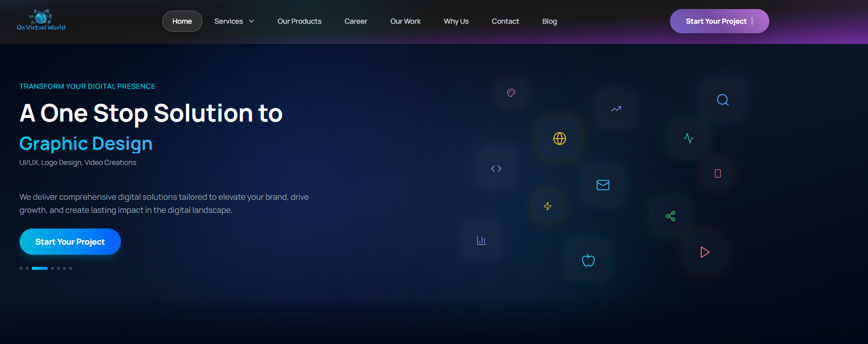The width and height of the screenshot is (868, 344).
Task: Open the Our Work page
Action: 406,21
